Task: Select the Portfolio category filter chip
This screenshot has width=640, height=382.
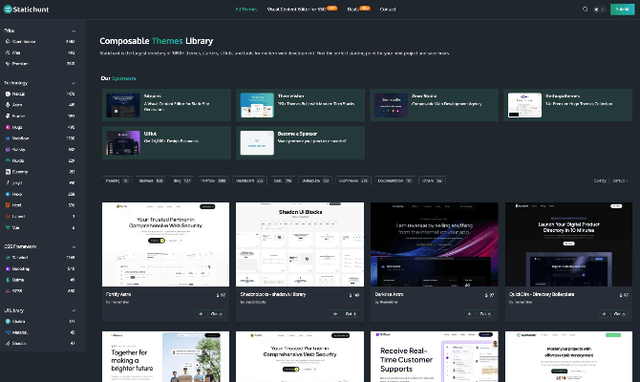Action: pyautogui.click(x=213, y=180)
